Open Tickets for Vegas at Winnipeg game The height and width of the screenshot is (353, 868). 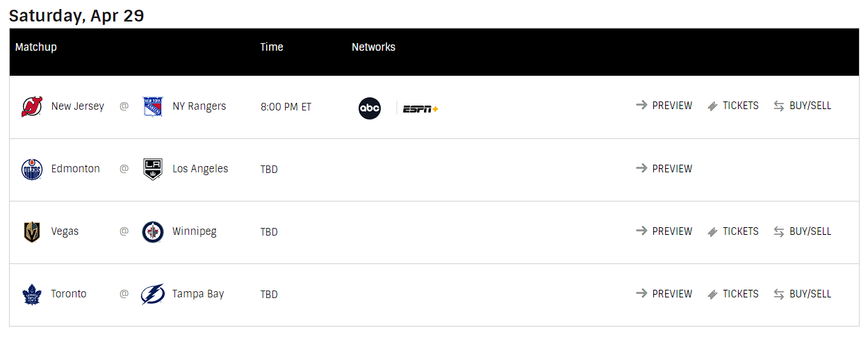click(732, 231)
